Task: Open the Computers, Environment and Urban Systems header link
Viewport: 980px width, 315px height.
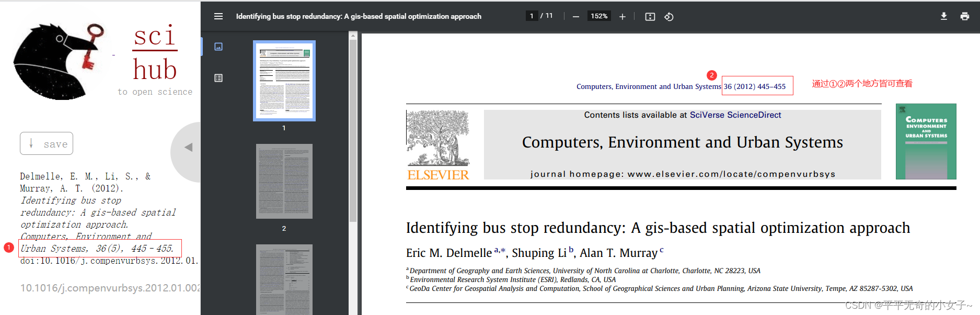Action: 649,86
